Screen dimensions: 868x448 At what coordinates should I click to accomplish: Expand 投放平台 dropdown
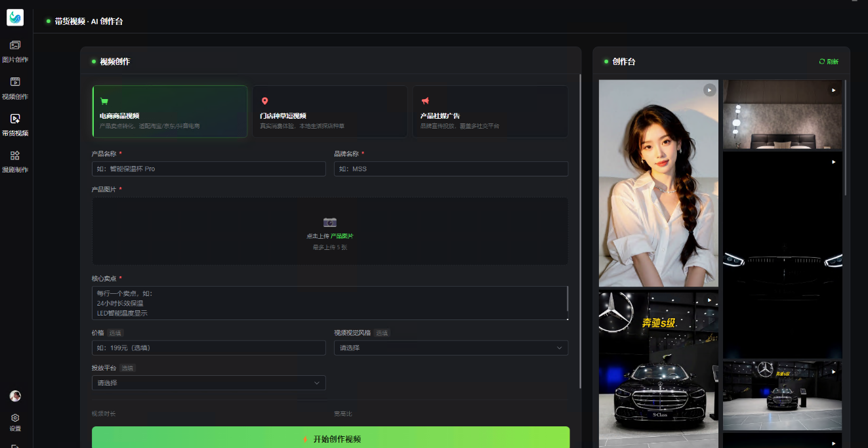[x=209, y=382]
